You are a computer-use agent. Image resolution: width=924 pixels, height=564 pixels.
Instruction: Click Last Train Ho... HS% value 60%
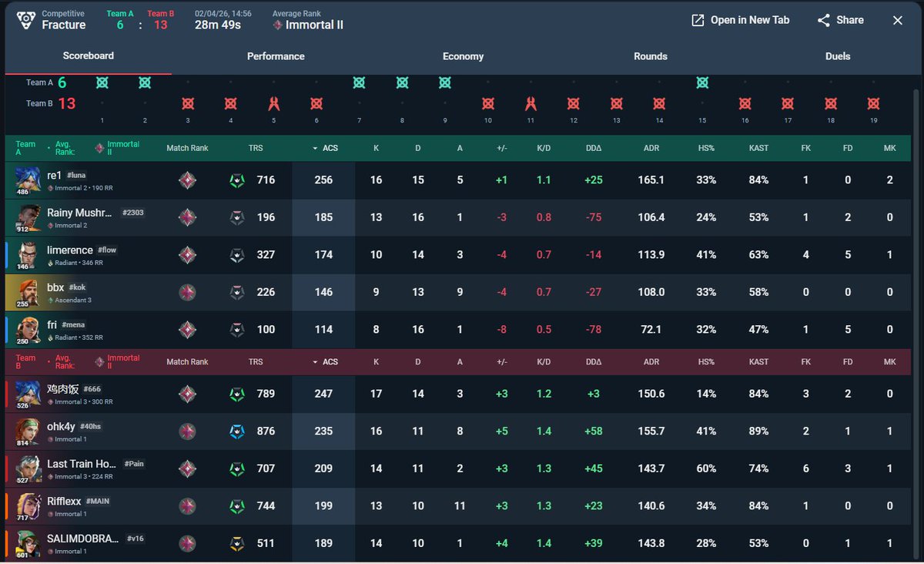click(706, 468)
